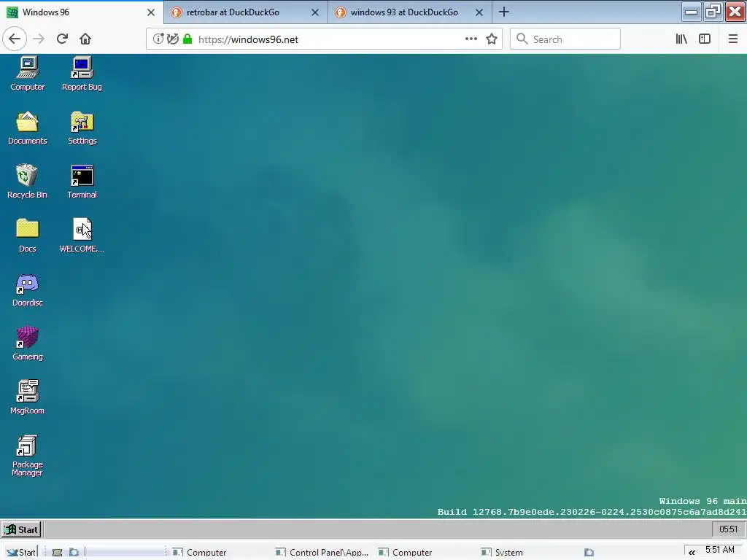Open the Report Bug shortcut
747x560 pixels.
pos(82,73)
